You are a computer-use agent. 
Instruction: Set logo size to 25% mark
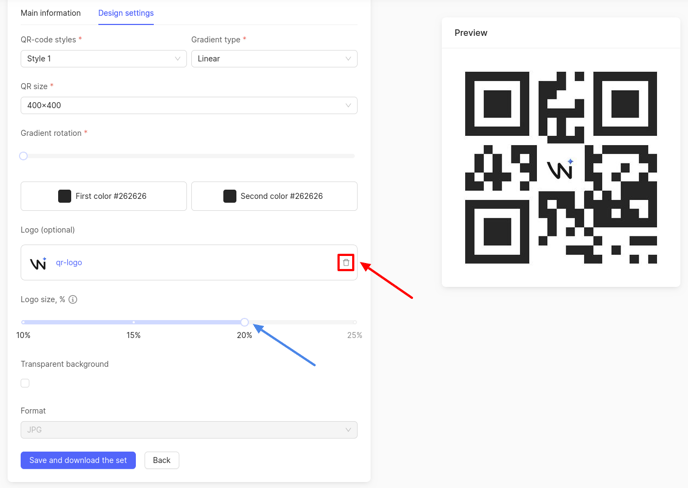click(354, 322)
